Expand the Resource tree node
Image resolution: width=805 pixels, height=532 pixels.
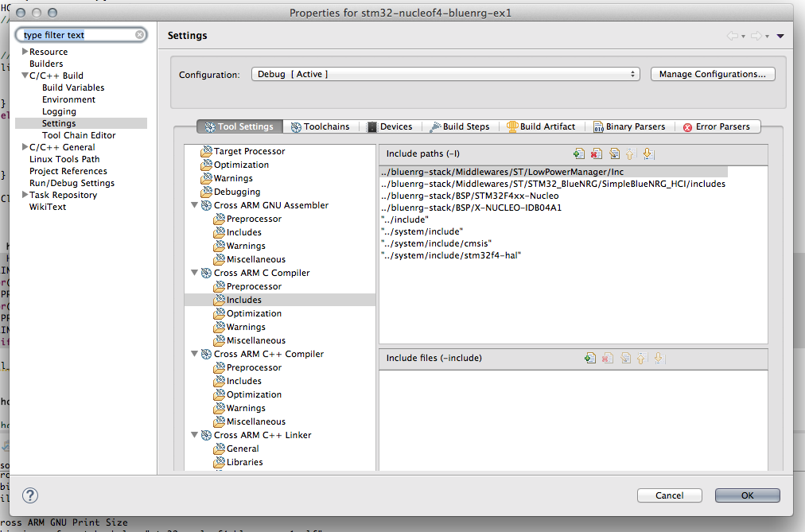coord(25,52)
